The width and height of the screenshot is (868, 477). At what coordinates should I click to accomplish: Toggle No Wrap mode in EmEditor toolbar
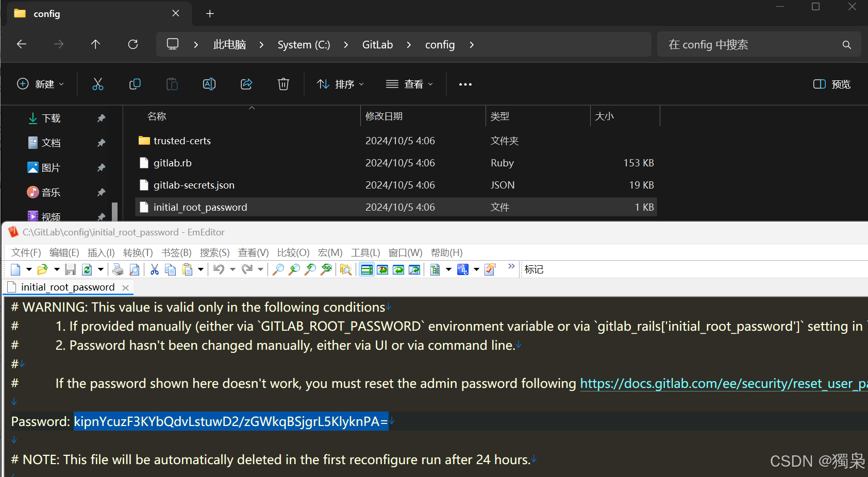tap(366, 269)
